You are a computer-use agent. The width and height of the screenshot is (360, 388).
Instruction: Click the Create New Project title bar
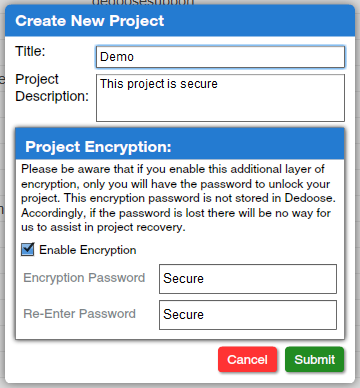click(180, 21)
